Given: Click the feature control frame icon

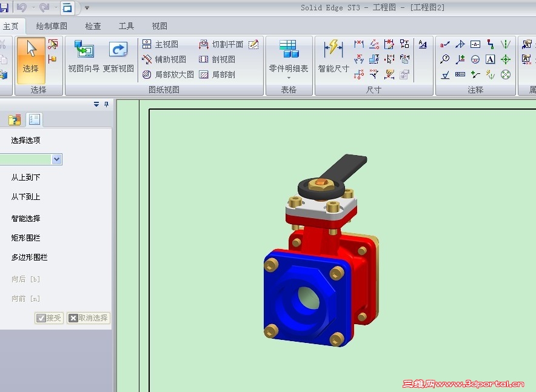Looking at the screenshot, I should point(460,74).
